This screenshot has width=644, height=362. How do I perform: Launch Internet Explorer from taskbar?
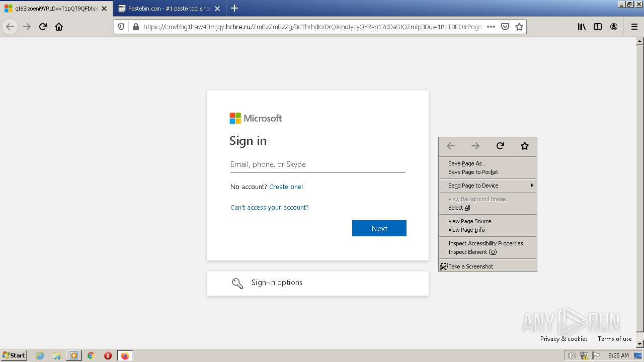click(40, 355)
